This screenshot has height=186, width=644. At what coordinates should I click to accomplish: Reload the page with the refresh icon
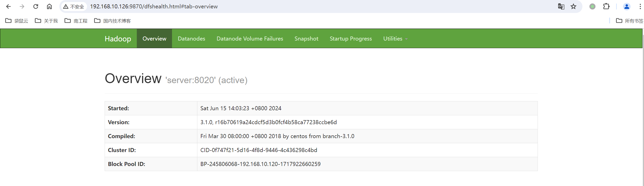36,6
